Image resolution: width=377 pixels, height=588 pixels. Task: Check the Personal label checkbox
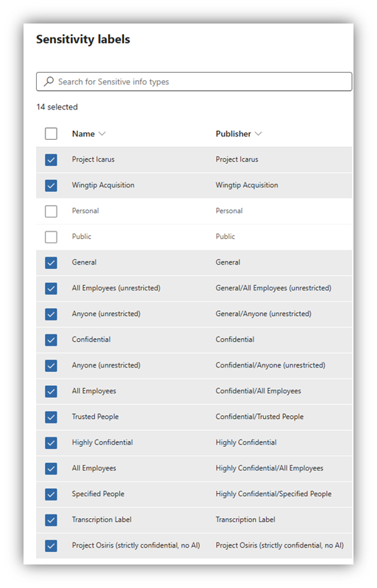click(x=51, y=211)
